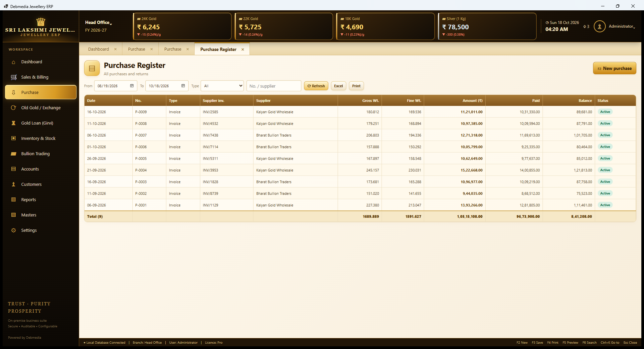Expand the Head Office branch selector
The height and width of the screenshot is (349, 644).
click(98, 22)
